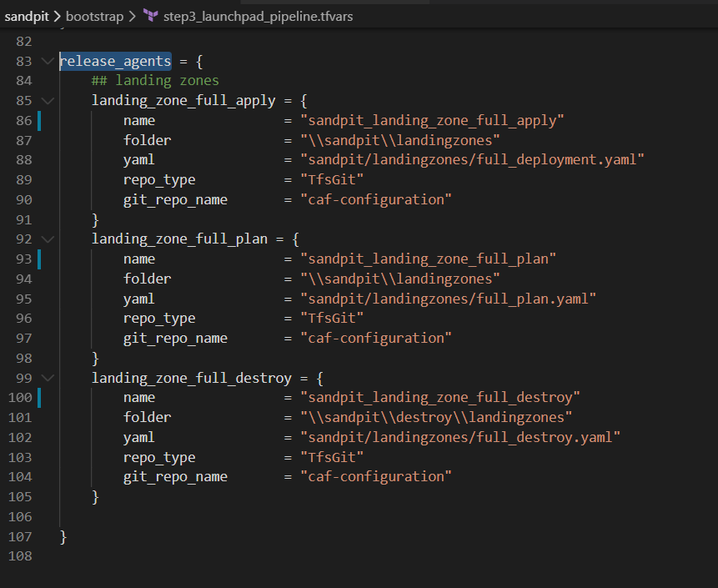Collapse the release_agents block fold arrow
Viewport: 718px width, 588px height.
48,60
